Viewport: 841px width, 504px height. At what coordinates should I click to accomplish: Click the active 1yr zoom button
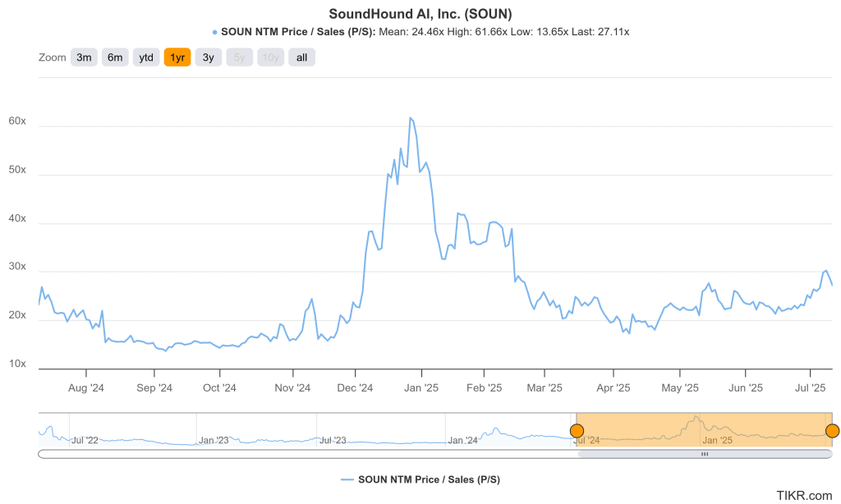177,57
